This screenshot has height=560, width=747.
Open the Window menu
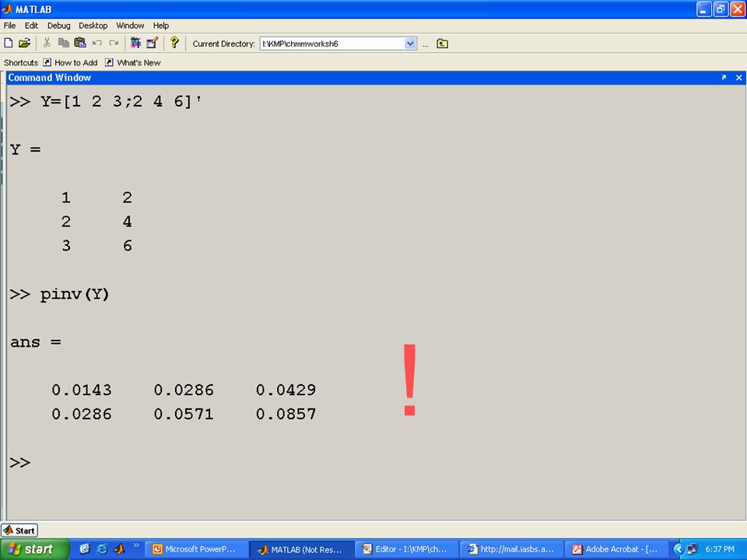(130, 26)
